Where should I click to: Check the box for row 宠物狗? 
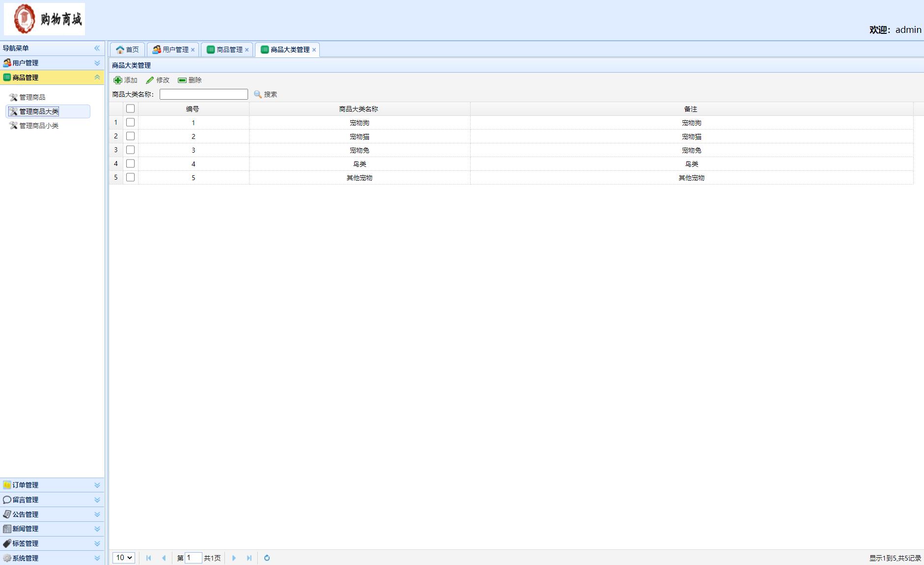click(x=130, y=122)
